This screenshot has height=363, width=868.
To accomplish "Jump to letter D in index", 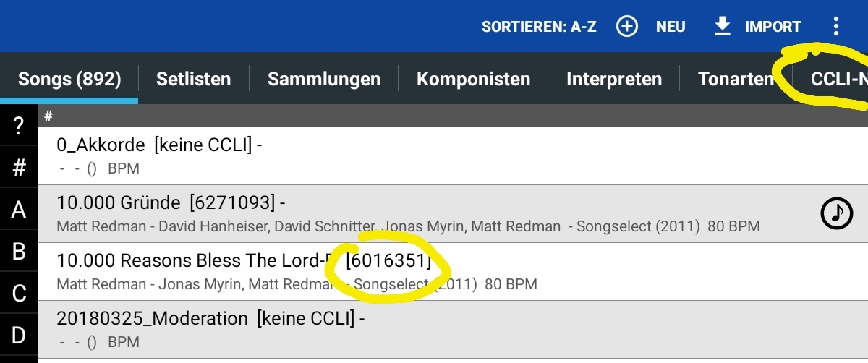I will click(19, 335).
